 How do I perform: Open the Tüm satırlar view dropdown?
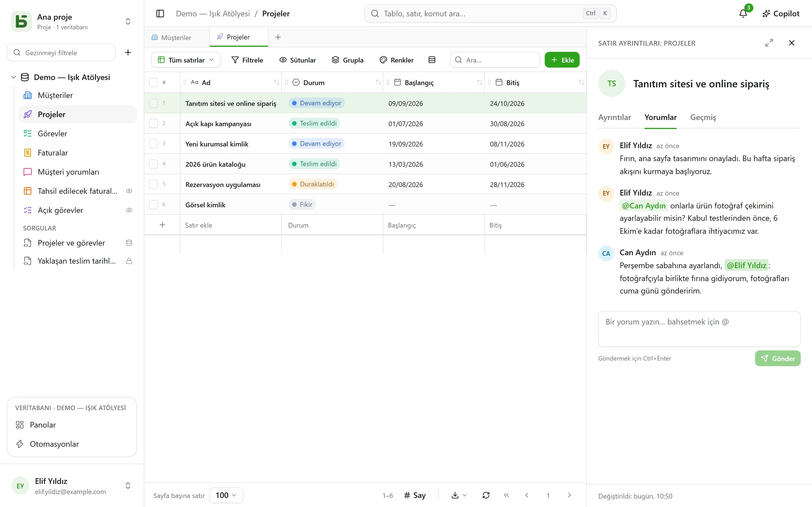186,60
